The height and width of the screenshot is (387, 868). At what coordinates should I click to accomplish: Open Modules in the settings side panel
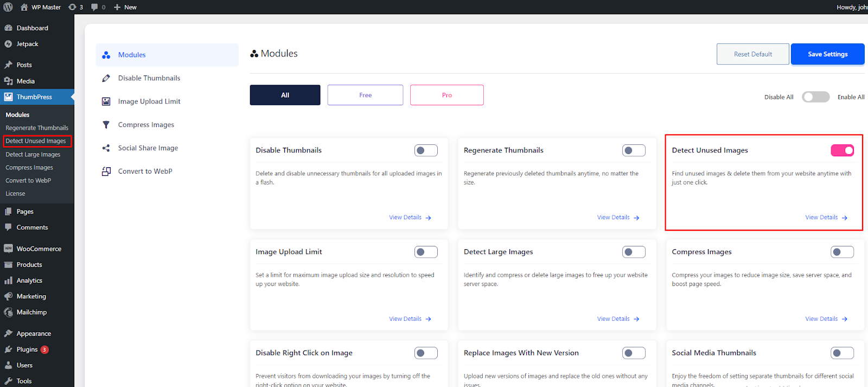click(x=167, y=55)
